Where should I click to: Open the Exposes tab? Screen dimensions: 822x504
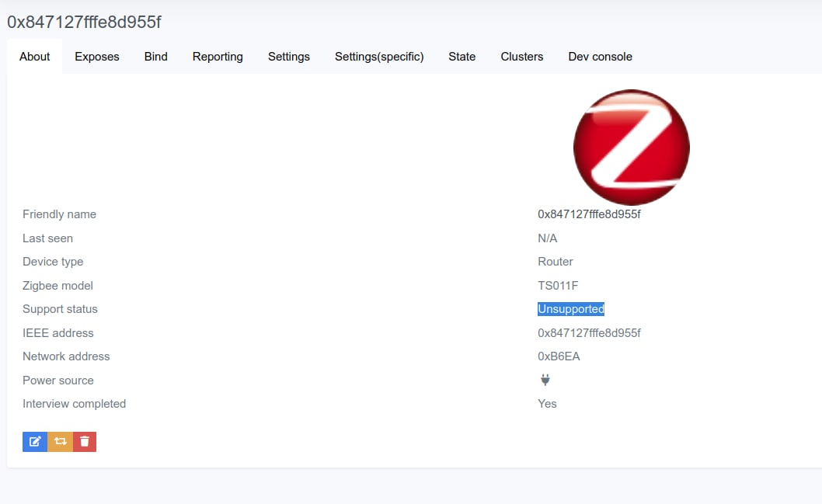[97, 57]
